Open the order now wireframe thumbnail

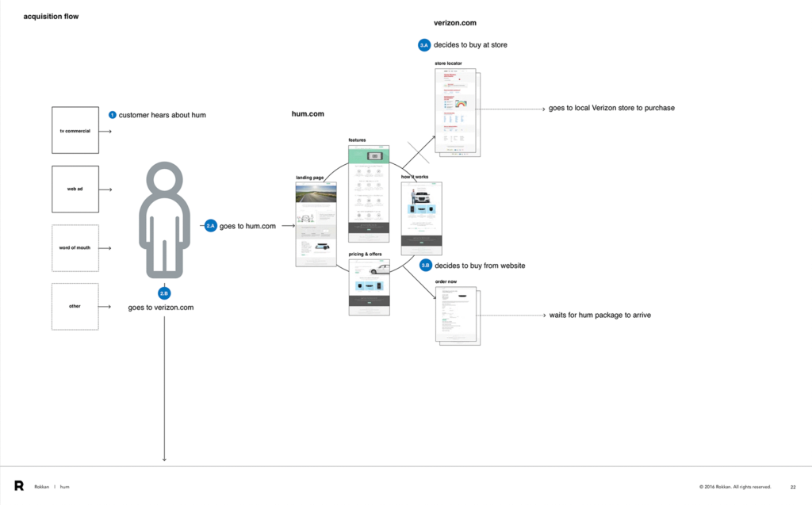458,316
